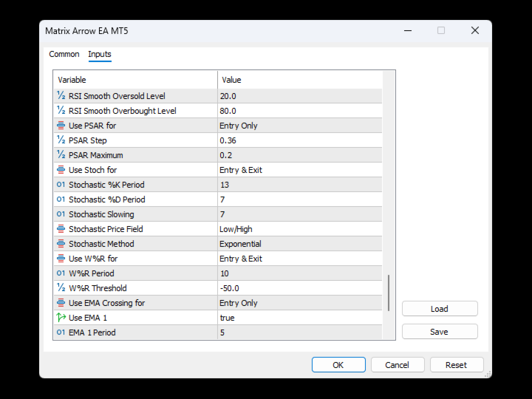This screenshot has height=399, width=532.
Task: Switch to the Common tab
Action: pos(64,54)
